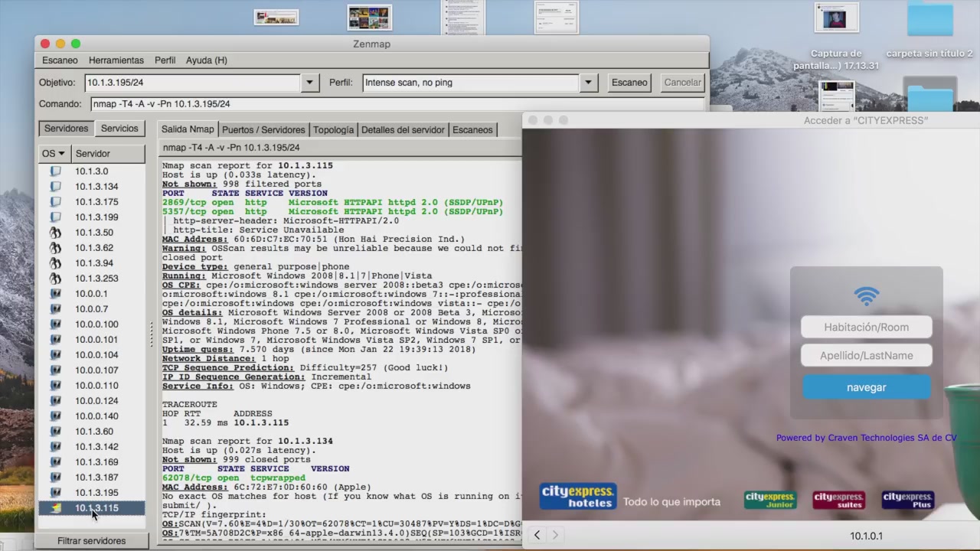Expand the Objetivo target dropdown
Screen dimensions: 980x551
pyautogui.click(x=309, y=83)
